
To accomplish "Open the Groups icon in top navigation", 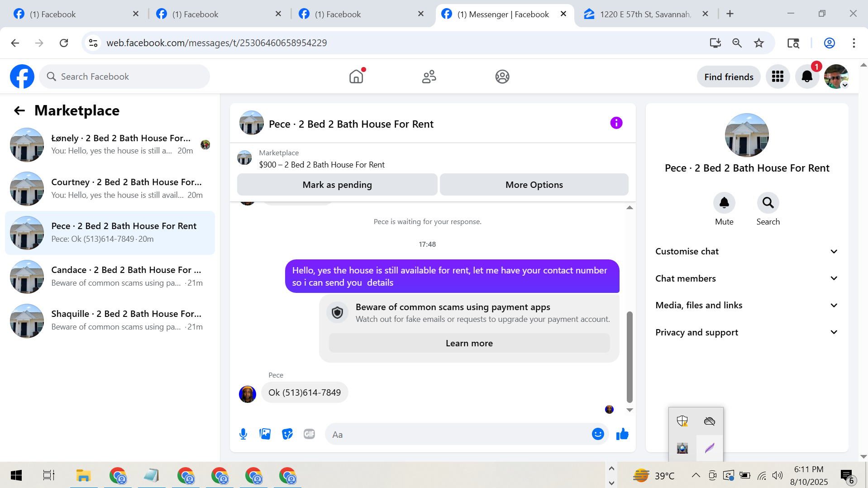I will click(502, 77).
